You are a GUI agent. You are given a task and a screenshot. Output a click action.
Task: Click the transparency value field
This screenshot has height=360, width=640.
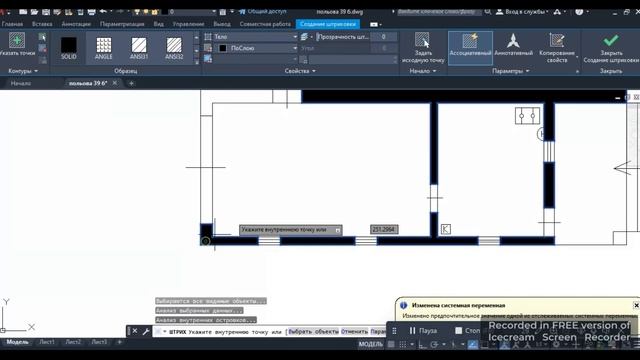(x=384, y=37)
